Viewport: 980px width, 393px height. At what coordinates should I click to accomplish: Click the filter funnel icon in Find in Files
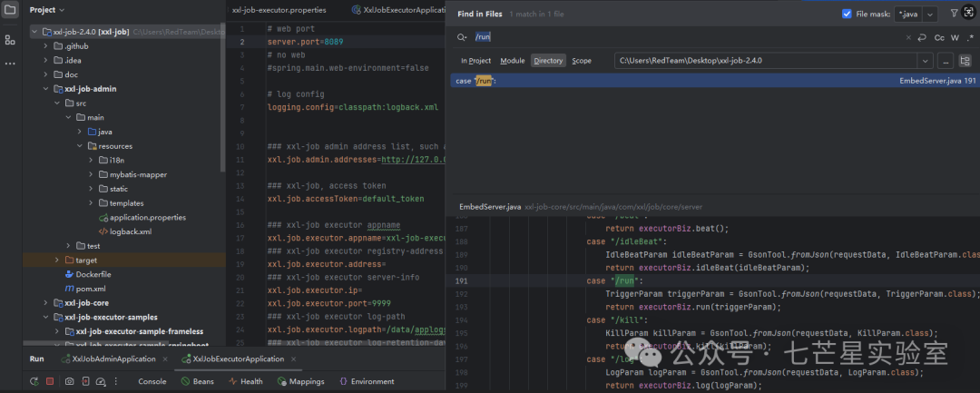click(954, 13)
